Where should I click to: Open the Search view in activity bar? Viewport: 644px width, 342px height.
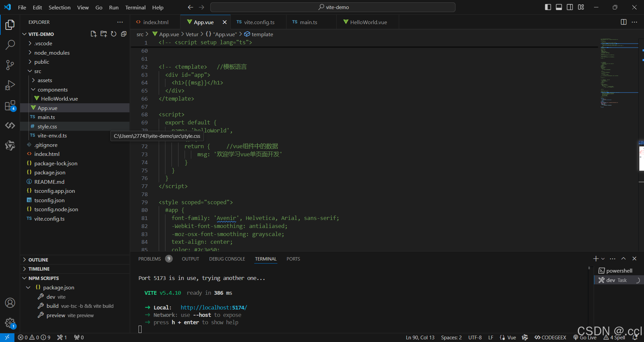(x=10, y=45)
